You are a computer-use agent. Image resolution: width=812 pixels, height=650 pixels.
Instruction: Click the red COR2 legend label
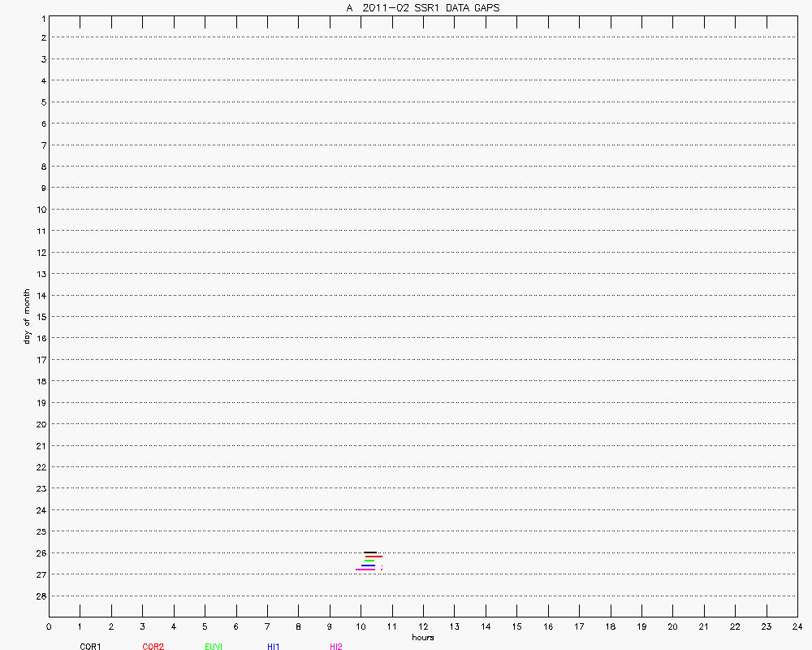click(153, 647)
